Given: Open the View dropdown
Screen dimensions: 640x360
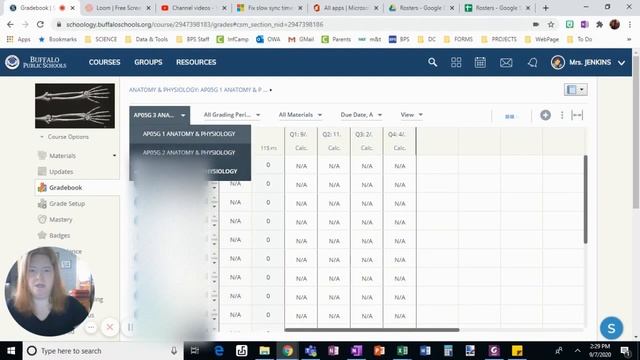Looking at the screenshot, I should pyautogui.click(x=411, y=115).
